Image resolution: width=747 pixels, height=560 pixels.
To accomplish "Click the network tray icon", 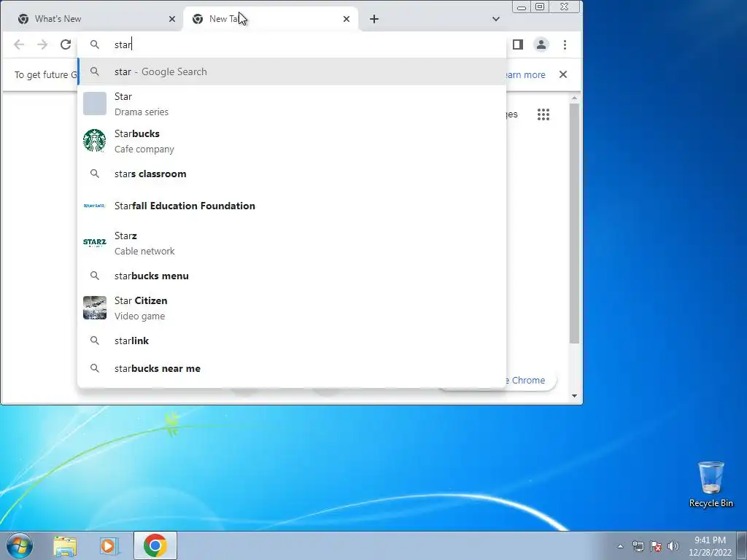I will point(638,546).
